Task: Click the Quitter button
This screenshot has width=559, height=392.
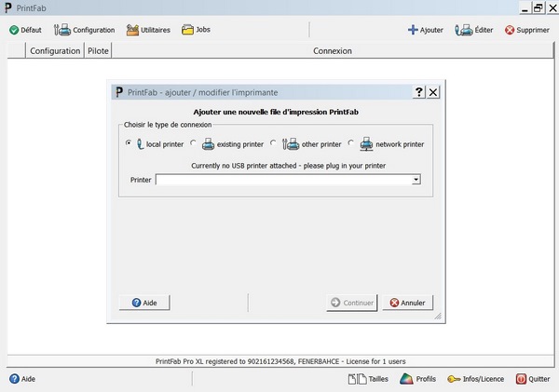Action: coord(533,379)
